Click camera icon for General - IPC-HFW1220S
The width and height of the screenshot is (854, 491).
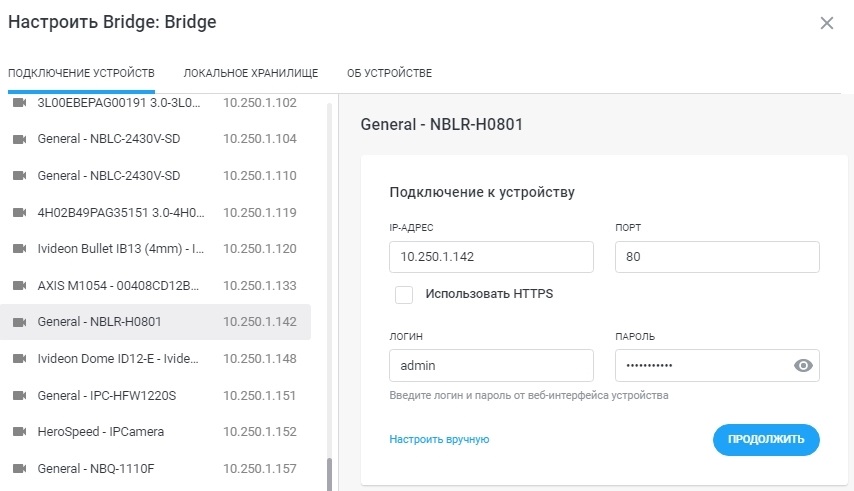click(x=20, y=395)
